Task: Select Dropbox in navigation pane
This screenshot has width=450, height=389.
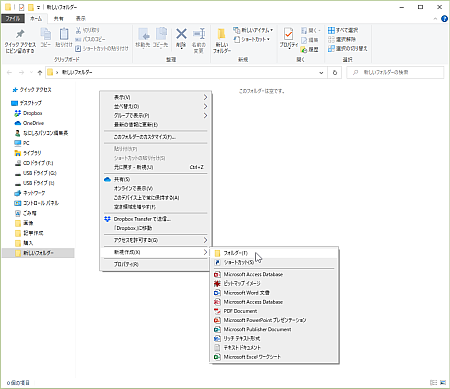Action: click(x=32, y=113)
